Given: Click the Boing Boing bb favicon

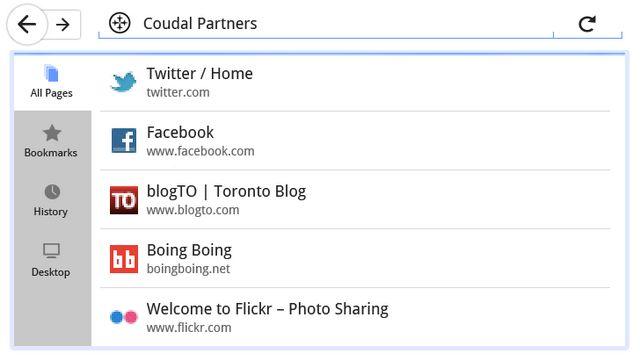Looking at the screenshot, I should pos(124,258).
